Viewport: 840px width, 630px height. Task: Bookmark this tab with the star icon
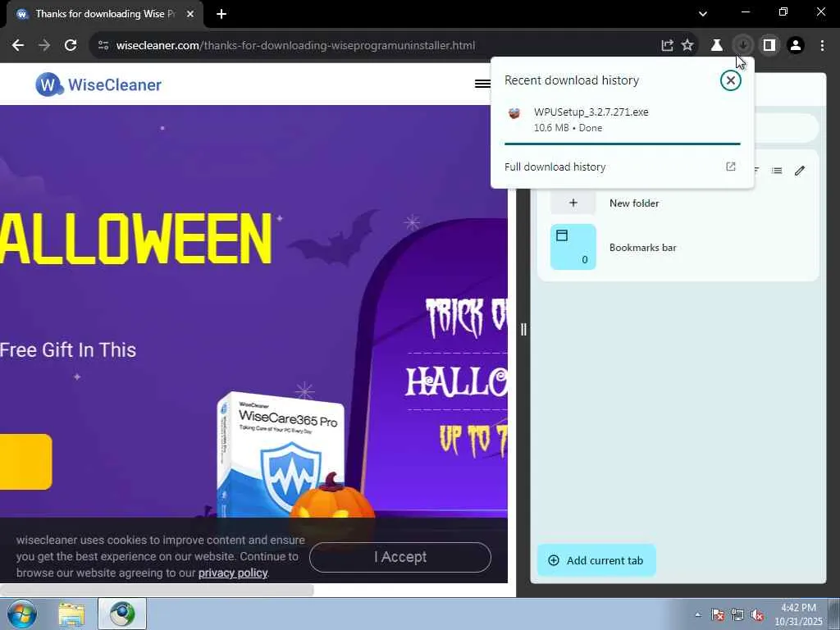point(687,46)
